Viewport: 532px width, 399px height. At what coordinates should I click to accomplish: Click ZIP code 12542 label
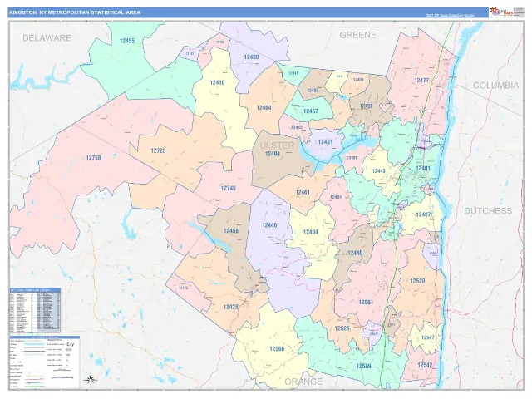click(425, 365)
